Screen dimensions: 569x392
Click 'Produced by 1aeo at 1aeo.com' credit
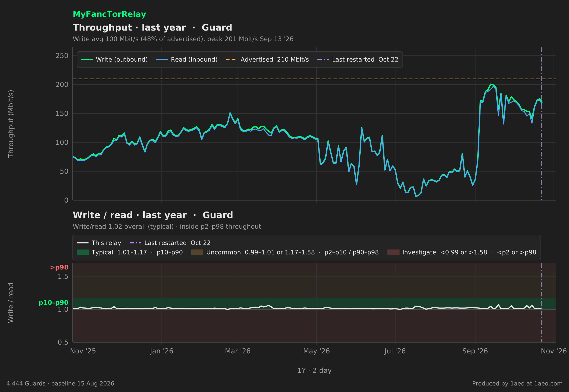[517, 384]
